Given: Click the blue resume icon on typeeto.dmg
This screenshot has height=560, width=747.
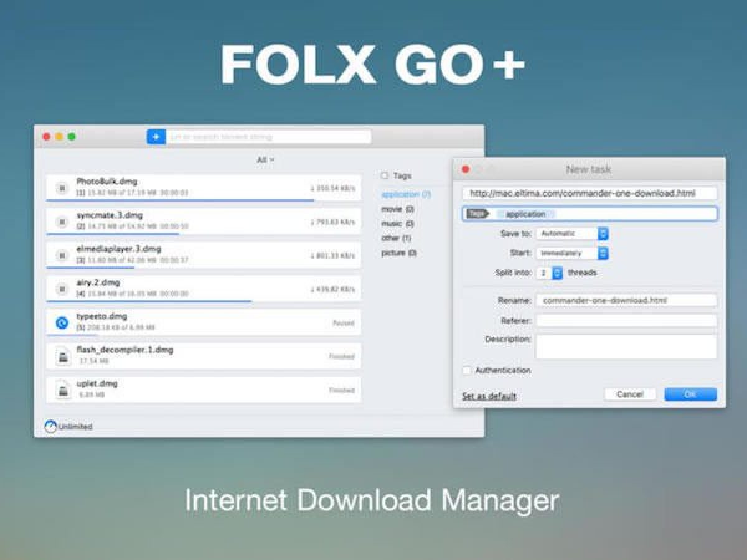Looking at the screenshot, I should (x=61, y=322).
